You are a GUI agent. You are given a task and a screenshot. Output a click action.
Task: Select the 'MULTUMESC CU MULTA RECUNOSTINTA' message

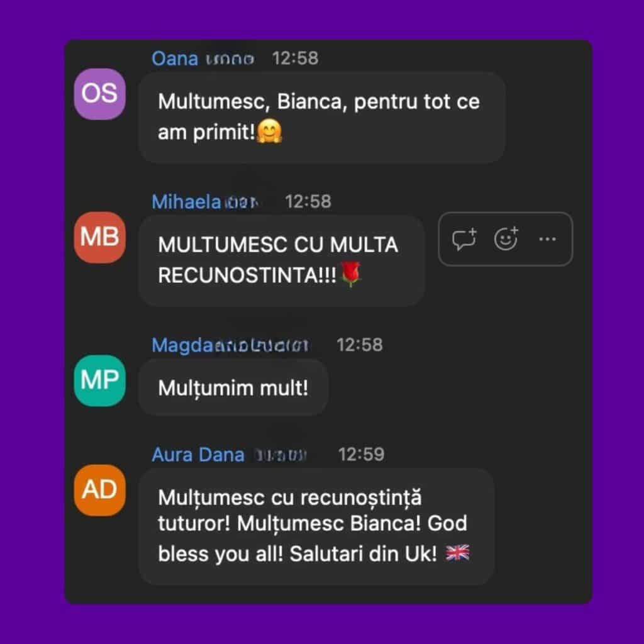tap(281, 260)
